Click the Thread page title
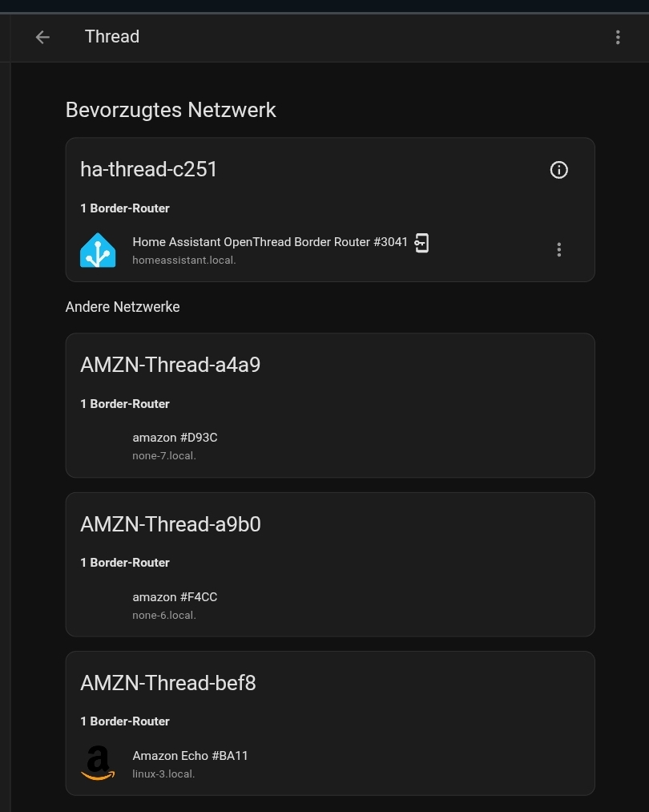Screen dimensions: 649x812 click(112, 37)
